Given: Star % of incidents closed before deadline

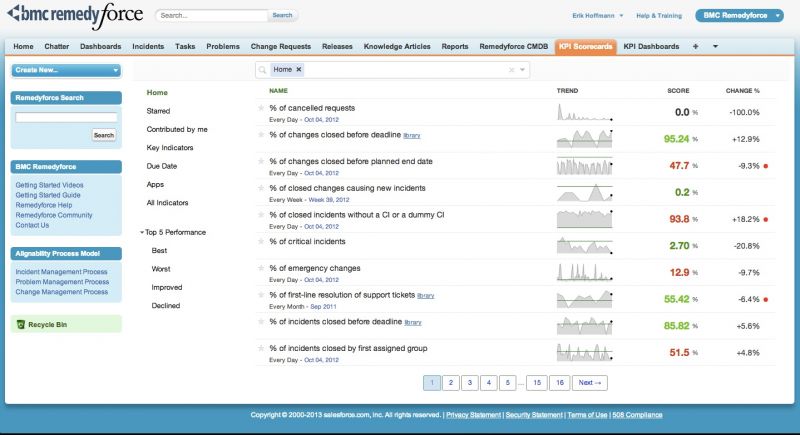Looking at the screenshot, I should [x=261, y=321].
